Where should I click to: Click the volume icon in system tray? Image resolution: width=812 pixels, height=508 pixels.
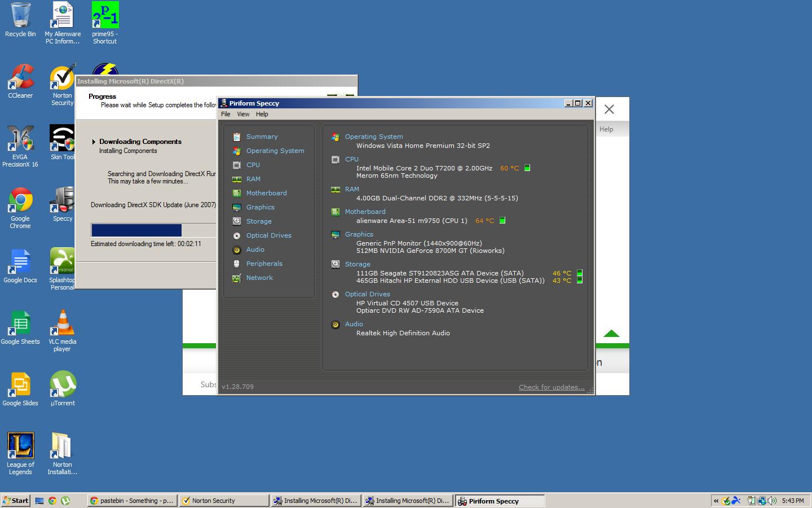[x=772, y=500]
